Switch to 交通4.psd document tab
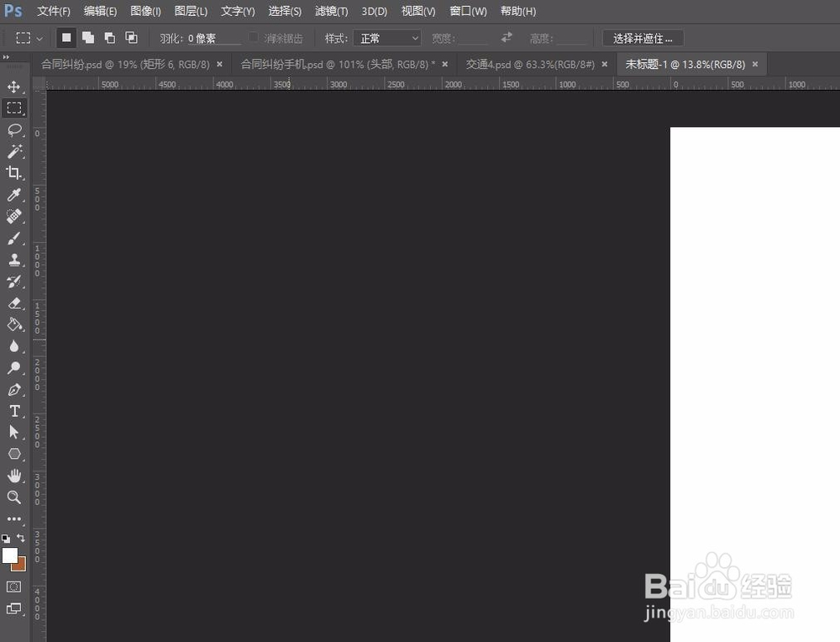The width and height of the screenshot is (840, 642). pyautogui.click(x=530, y=65)
